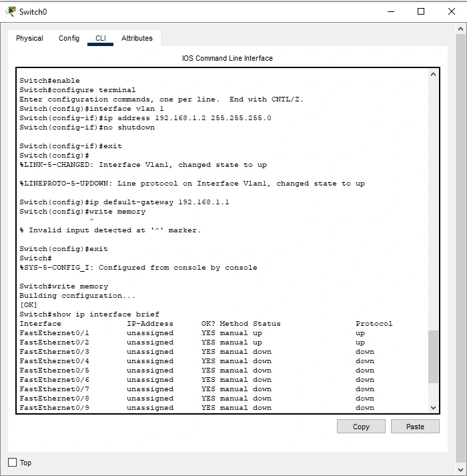Image resolution: width=467 pixels, height=476 pixels.
Task: Open the Attributes tab
Action: pos(137,38)
